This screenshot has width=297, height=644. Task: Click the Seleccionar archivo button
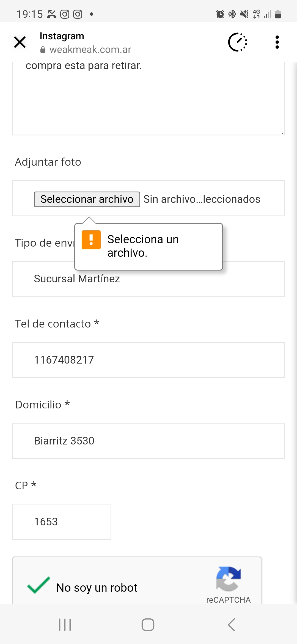coord(87,199)
